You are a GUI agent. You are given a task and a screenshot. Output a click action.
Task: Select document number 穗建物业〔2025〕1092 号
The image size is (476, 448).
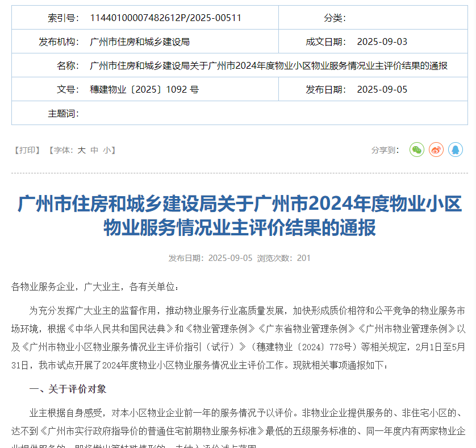[144, 89]
